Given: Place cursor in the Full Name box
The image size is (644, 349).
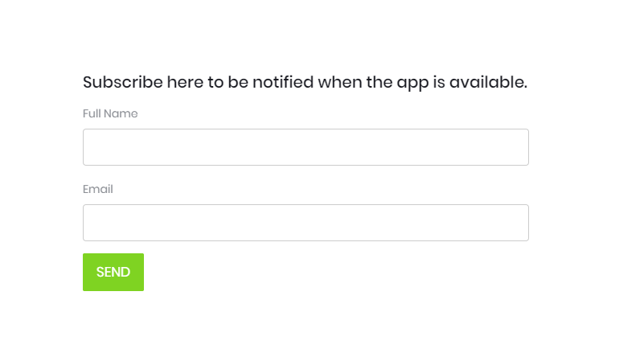Looking at the screenshot, I should (306, 147).
